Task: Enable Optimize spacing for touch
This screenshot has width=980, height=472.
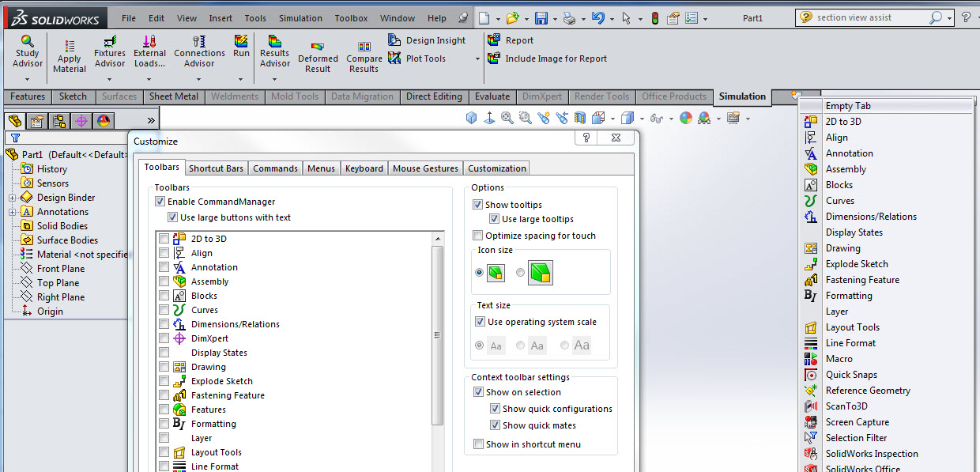Action: pyautogui.click(x=477, y=236)
